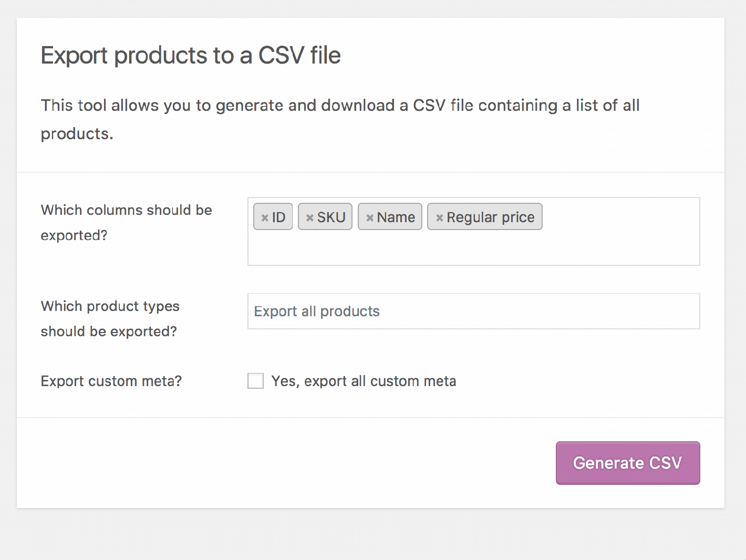Screen dimensions: 746x560
Task: Click 'Yes, export all custom meta' label
Action: (x=364, y=381)
